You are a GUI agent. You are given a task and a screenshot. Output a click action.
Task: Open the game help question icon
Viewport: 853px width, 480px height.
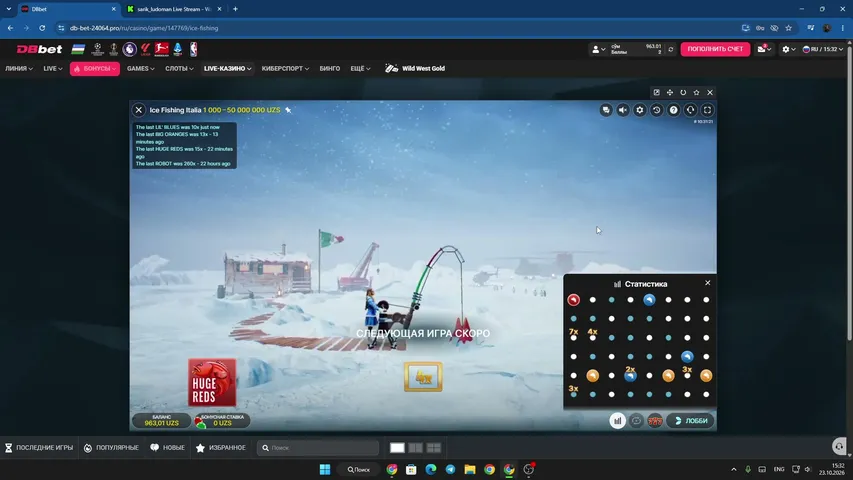pyautogui.click(x=673, y=110)
